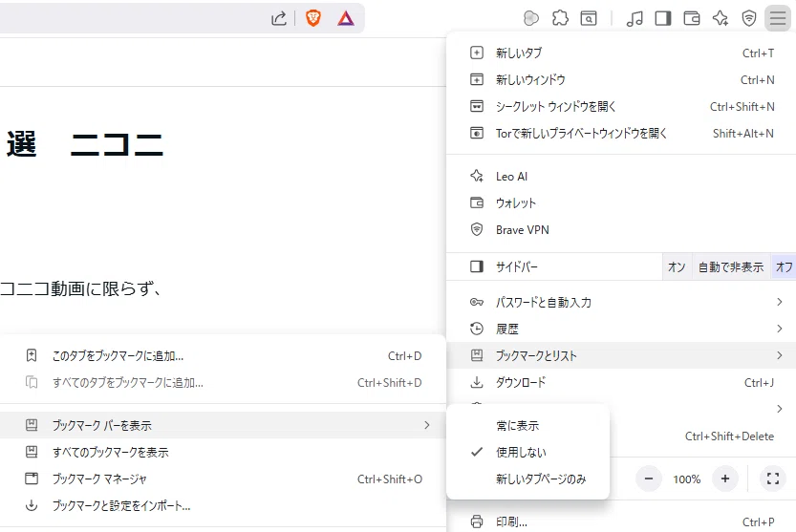Toggle the sidebar panel toolbar icon

(x=663, y=19)
